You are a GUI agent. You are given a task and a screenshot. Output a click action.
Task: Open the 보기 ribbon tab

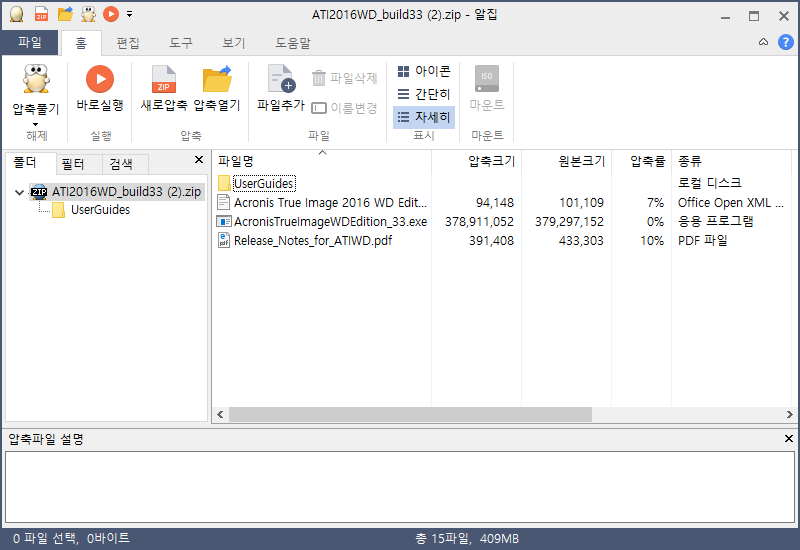(233, 43)
